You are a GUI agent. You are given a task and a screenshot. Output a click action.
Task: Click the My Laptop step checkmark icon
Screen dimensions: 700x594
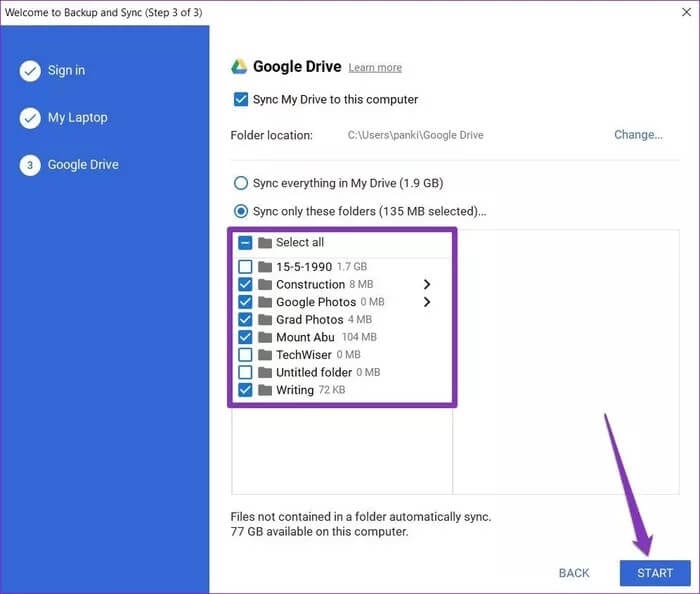(30, 118)
